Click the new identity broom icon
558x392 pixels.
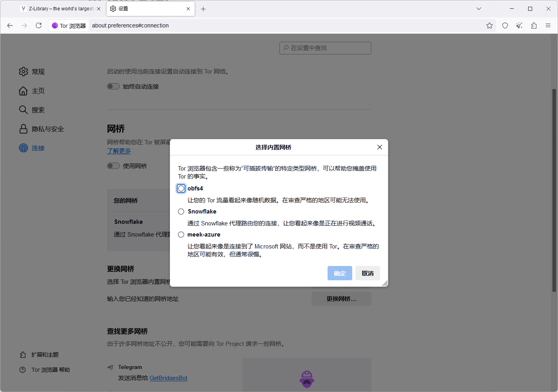coord(519,25)
